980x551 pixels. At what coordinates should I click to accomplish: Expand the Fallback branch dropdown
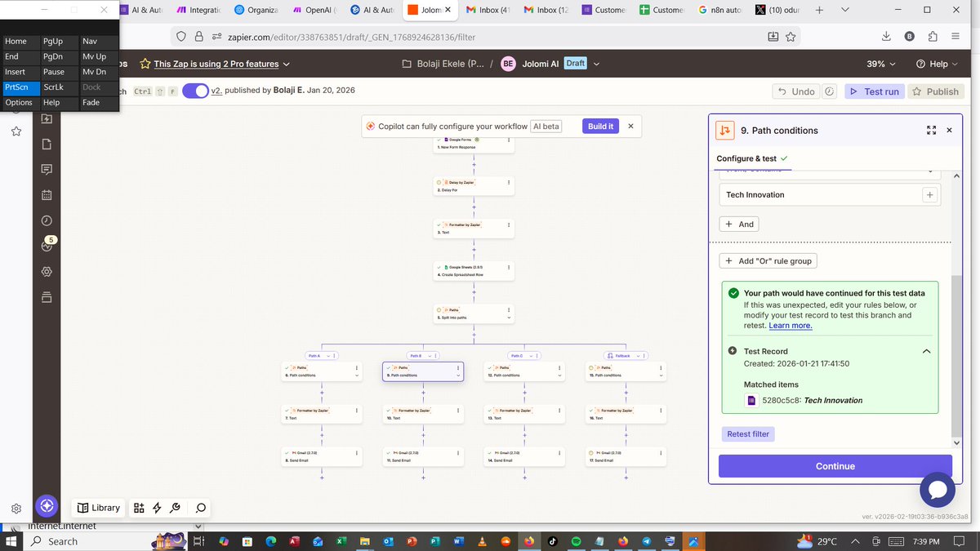tap(637, 356)
